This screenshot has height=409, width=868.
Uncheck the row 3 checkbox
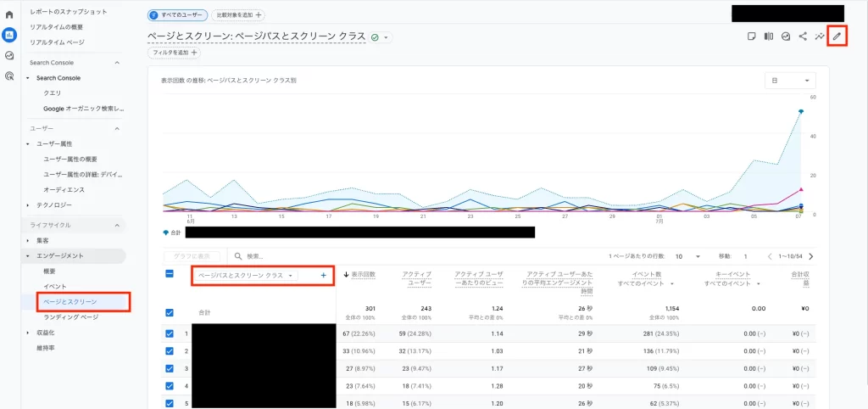(x=170, y=368)
